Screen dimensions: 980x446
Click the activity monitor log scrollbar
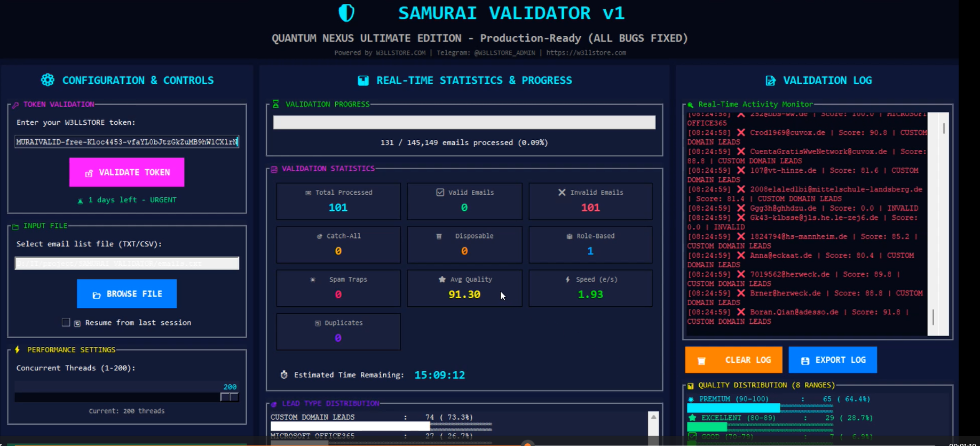pyautogui.click(x=938, y=224)
